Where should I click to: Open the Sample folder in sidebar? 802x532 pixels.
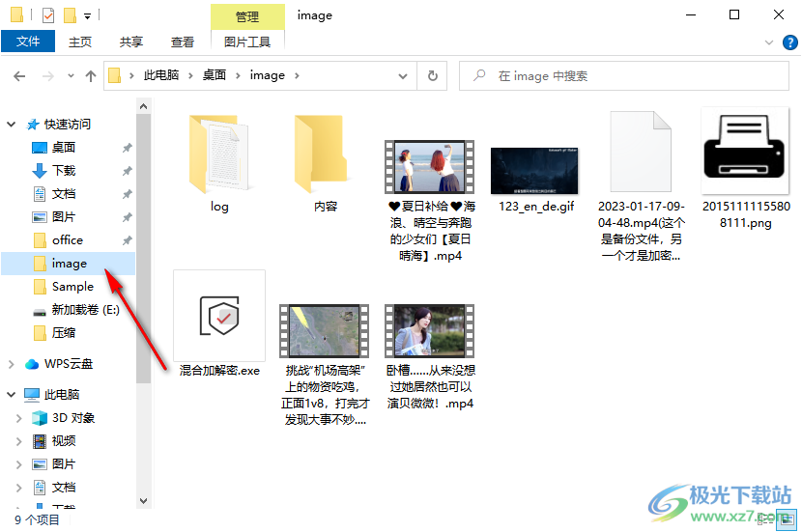[72, 286]
